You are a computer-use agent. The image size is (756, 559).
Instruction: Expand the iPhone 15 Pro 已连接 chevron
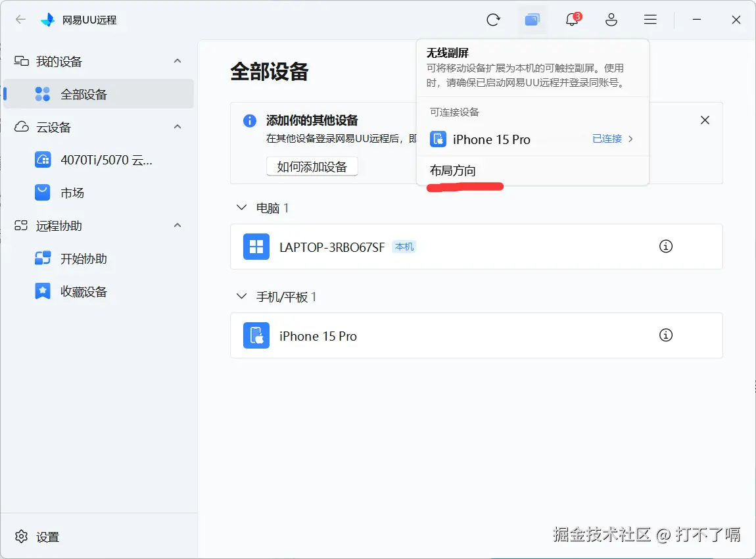point(630,139)
